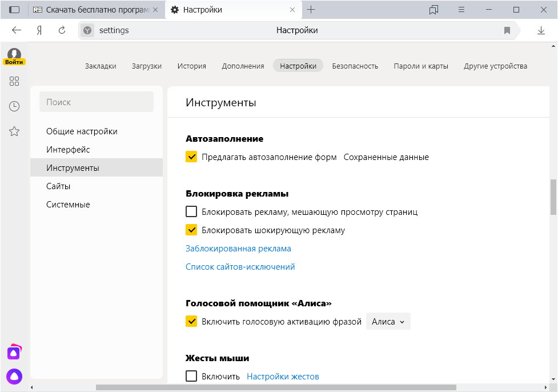Switch to История tab
This screenshot has width=558, height=392.
(191, 66)
